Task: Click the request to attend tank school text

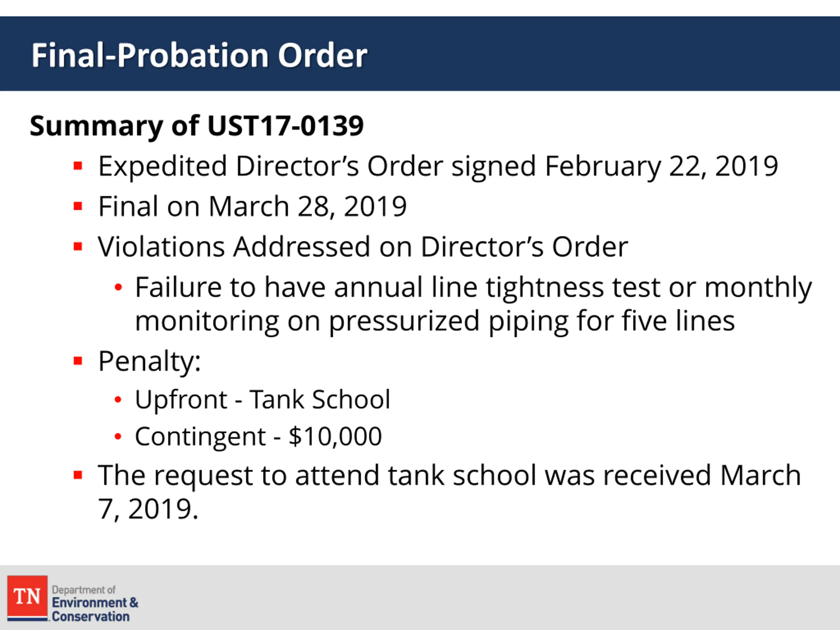Action: click(x=449, y=492)
